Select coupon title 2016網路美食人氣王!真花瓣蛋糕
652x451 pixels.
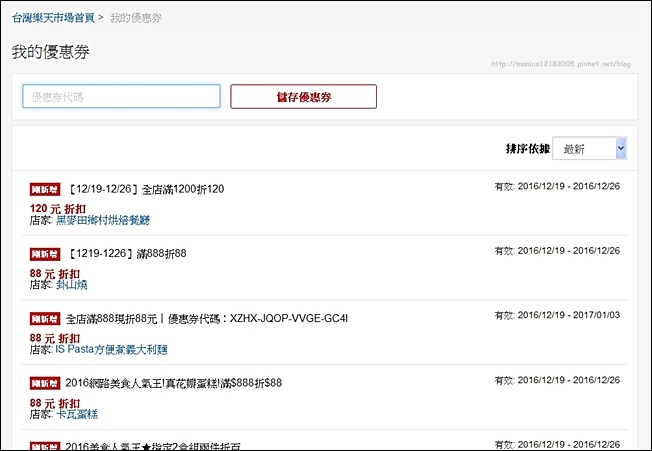(173, 383)
